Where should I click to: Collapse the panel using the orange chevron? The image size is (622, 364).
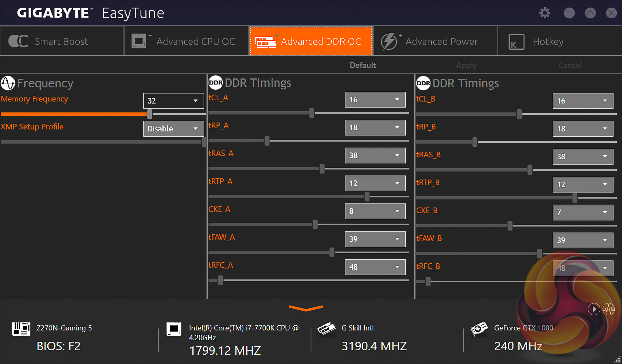coord(306,309)
